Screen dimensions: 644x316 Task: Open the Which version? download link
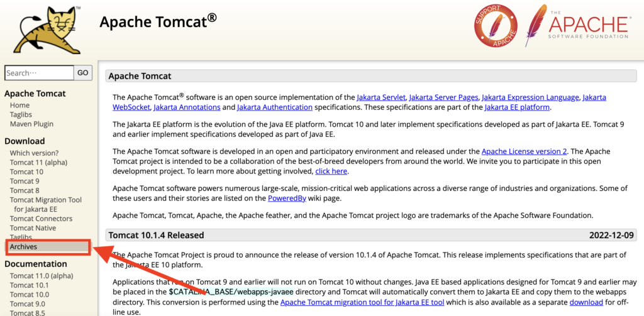tap(34, 153)
